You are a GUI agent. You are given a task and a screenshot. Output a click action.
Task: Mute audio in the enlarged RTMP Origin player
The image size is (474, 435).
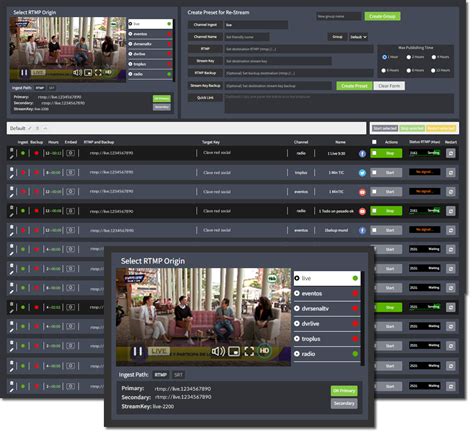(218, 351)
